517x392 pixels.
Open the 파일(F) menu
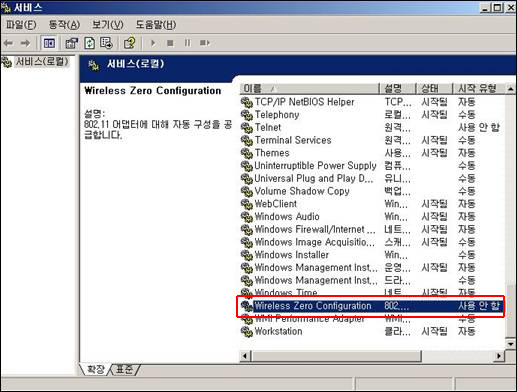pyautogui.click(x=21, y=24)
